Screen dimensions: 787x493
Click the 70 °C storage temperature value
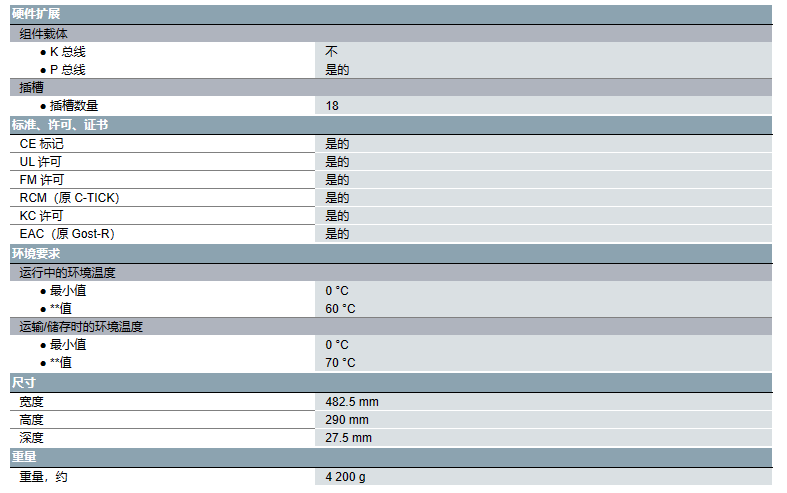tap(340, 362)
